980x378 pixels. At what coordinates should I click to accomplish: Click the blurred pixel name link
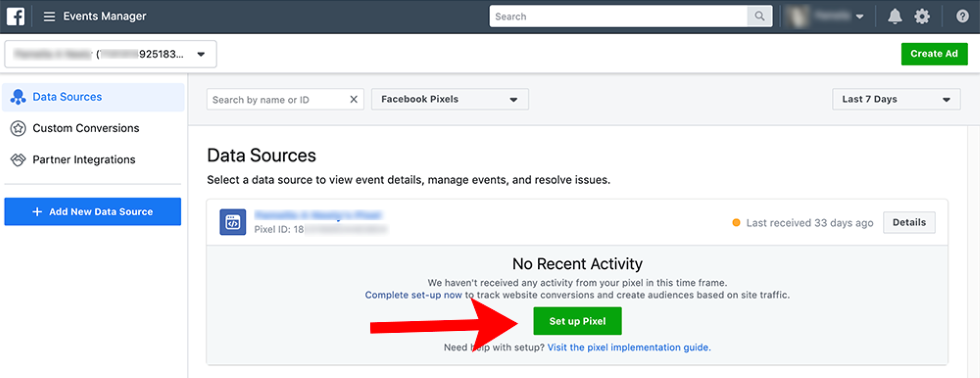pyautogui.click(x=318, y=215)
